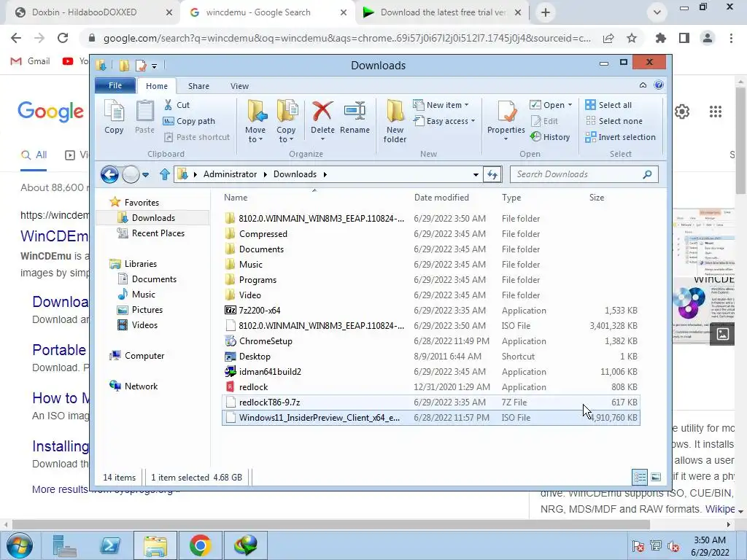Select the 7z2200-x64 application file

click(x=430, y=311)
